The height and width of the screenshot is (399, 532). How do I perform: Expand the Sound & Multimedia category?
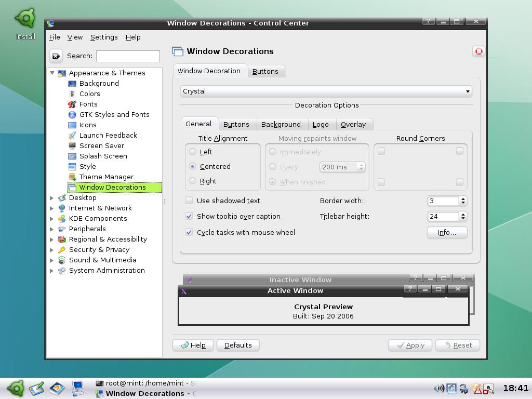[51, 260]
